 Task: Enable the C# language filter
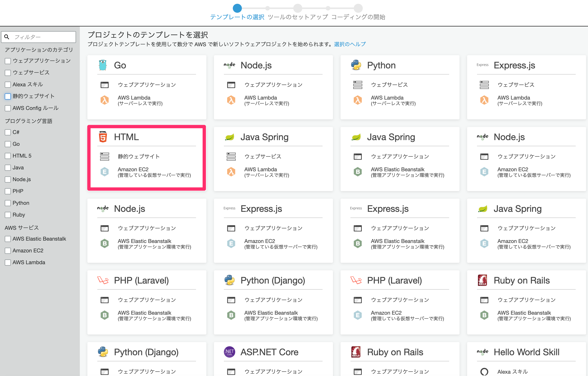tap(8, 132)
